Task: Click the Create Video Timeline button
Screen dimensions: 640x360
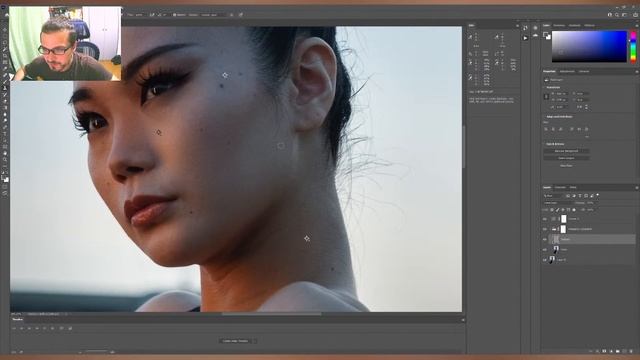Action: click(236, 340)
